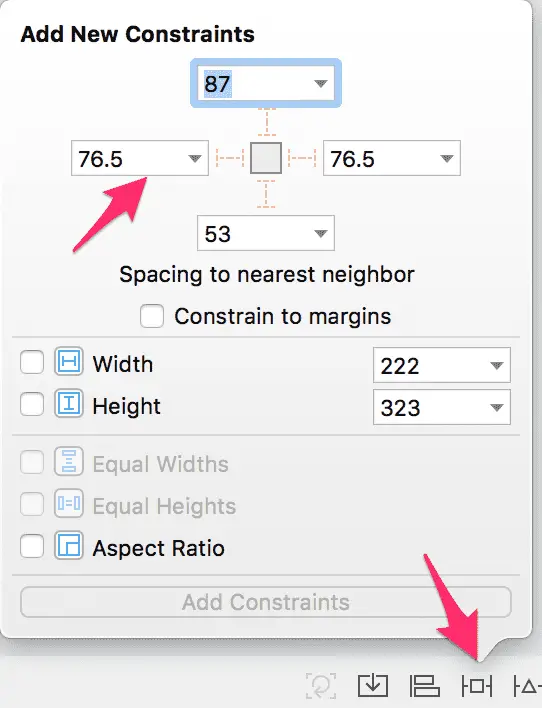Check the Height constraint checkbox
542x708 pixels.
[x=32, y=404]
